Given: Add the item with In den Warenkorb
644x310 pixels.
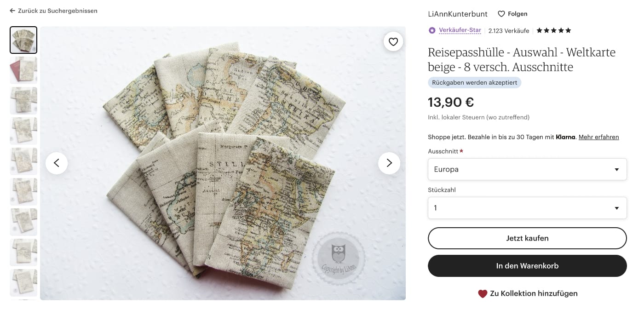Looking at the screenshot, I should click(x=527, y=266).
